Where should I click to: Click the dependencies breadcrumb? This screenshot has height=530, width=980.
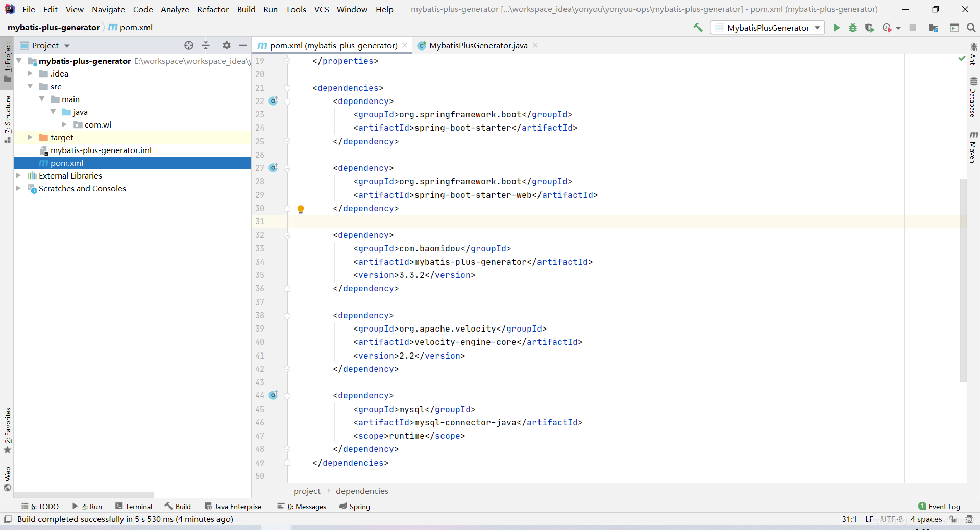(362, 491)
